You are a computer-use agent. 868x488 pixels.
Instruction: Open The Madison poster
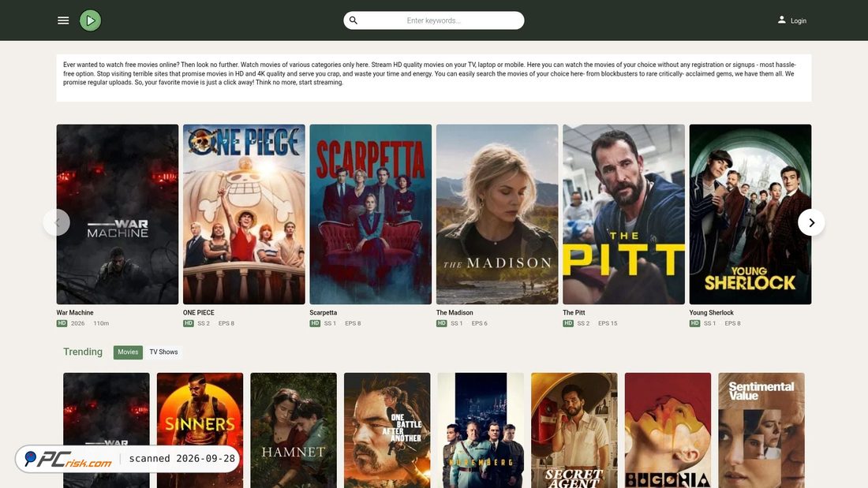click(x=497, y=214)
